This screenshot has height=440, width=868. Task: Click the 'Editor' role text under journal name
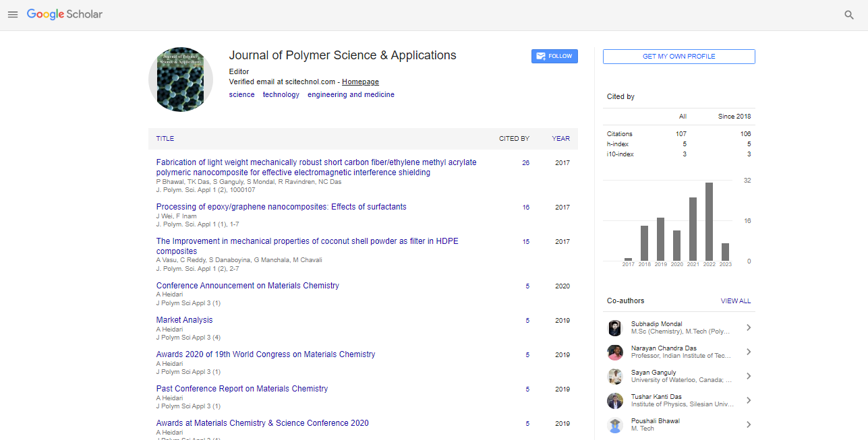[x=239, y=71]
